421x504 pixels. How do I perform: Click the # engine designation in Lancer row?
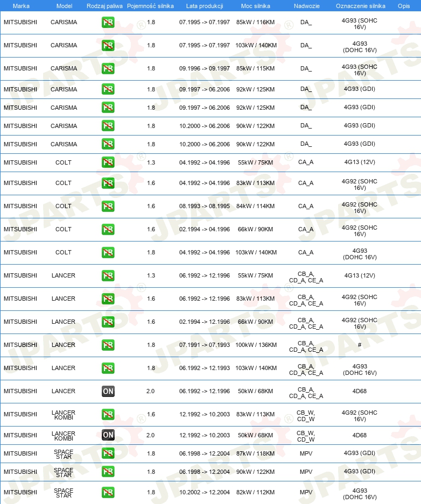(360, 345)
